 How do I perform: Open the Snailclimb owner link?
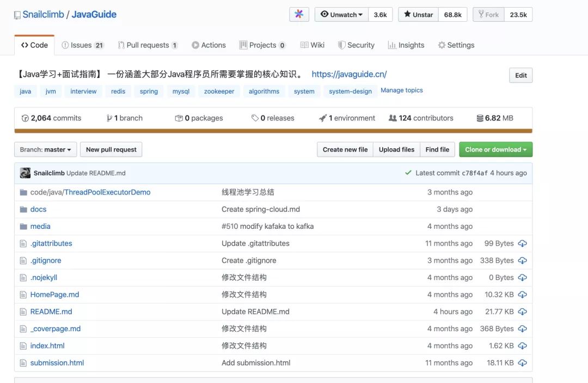(x=43, y=15)
